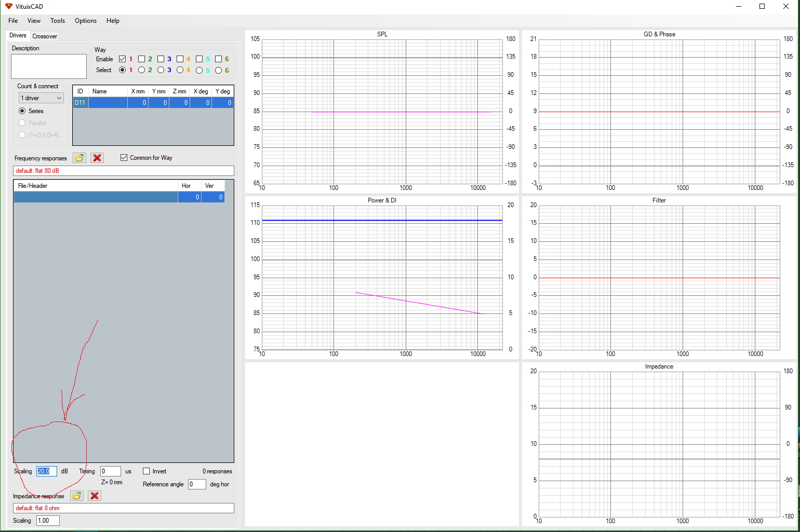Click the Reference angle field
Screen dimensions: 800x532
197,484
